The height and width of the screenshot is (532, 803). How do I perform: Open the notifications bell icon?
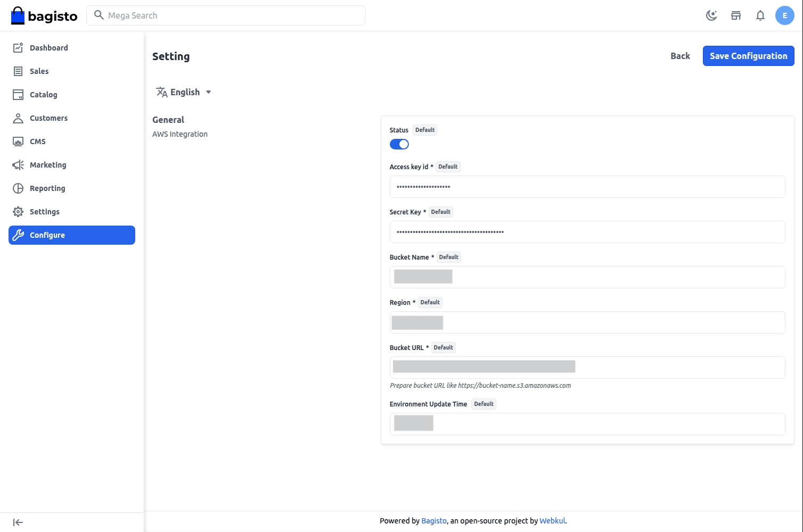[760, 15]
